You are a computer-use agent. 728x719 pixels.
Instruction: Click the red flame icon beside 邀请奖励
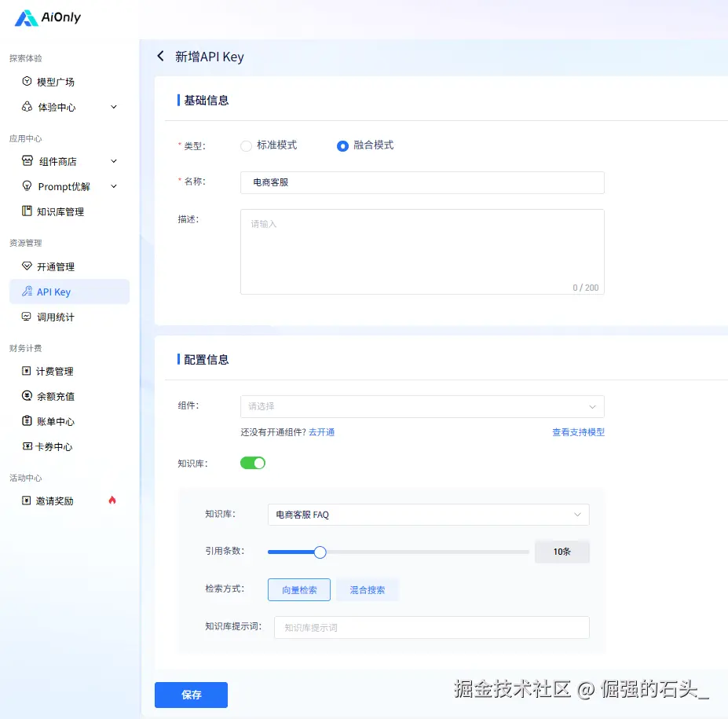coord(112,501)
